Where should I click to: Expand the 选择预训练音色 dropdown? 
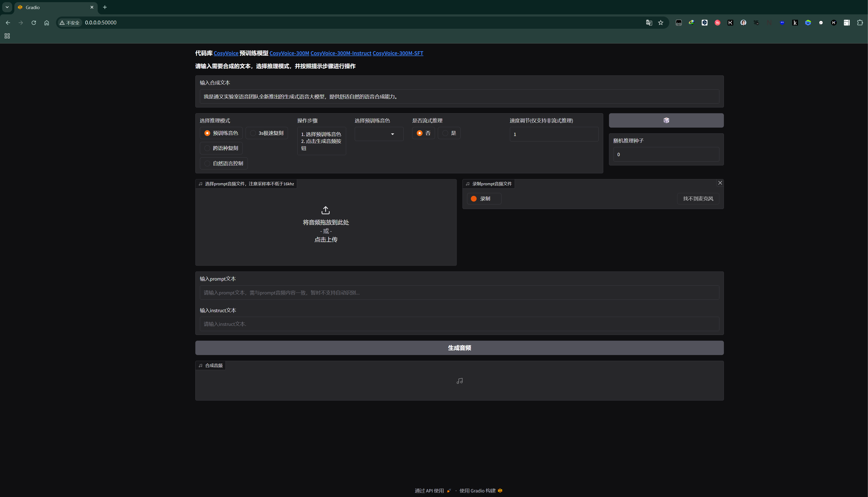(x=379, y=134)
